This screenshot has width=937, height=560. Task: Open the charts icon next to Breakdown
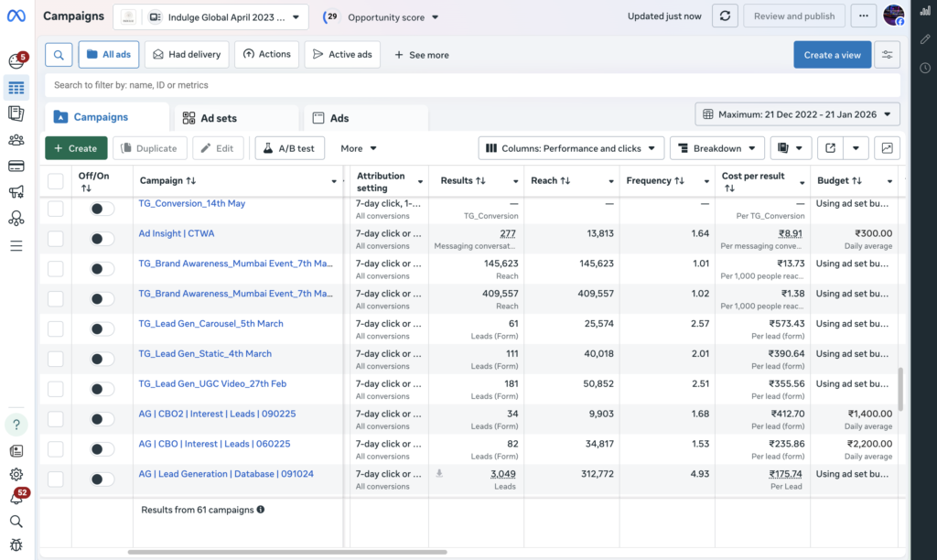pyautogui.click(x=888, y=148)
